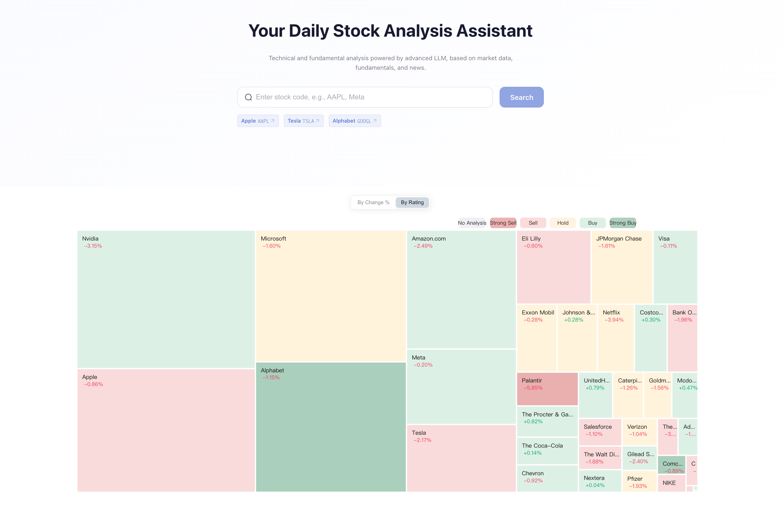Select the Palantir treemap block
This screenshot has height=532, width=783.
(x=547, y=389)
